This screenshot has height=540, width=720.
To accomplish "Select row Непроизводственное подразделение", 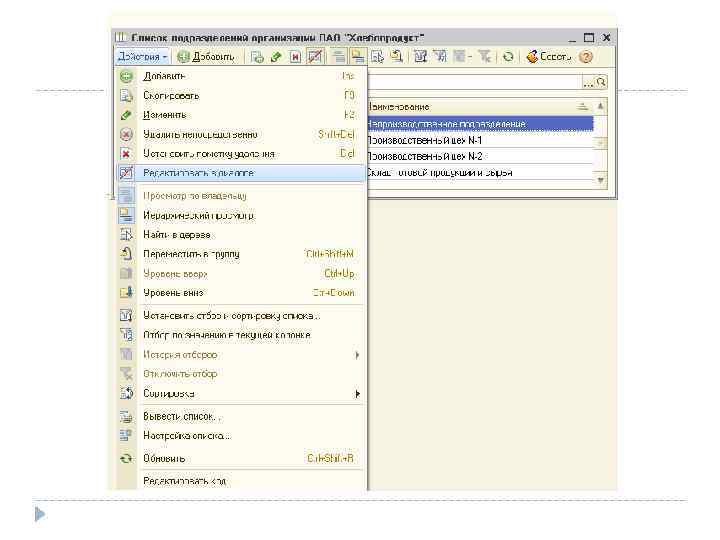I will click(480, 124).
